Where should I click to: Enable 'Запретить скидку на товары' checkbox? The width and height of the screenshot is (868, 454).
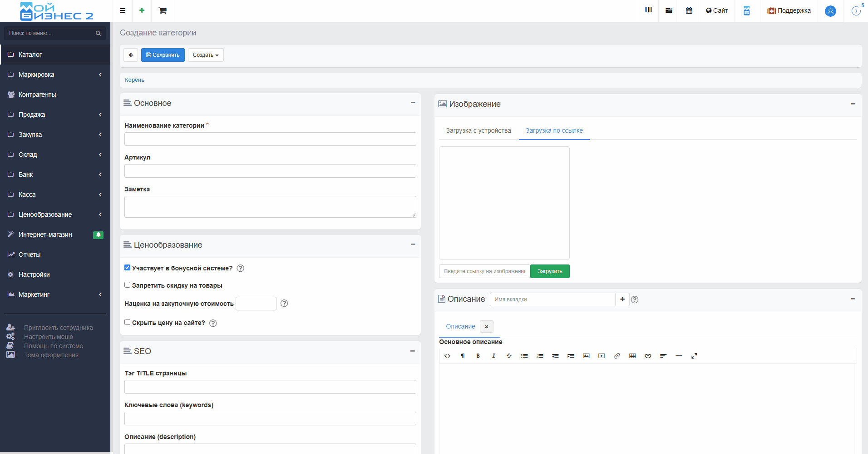click(128, 285)
